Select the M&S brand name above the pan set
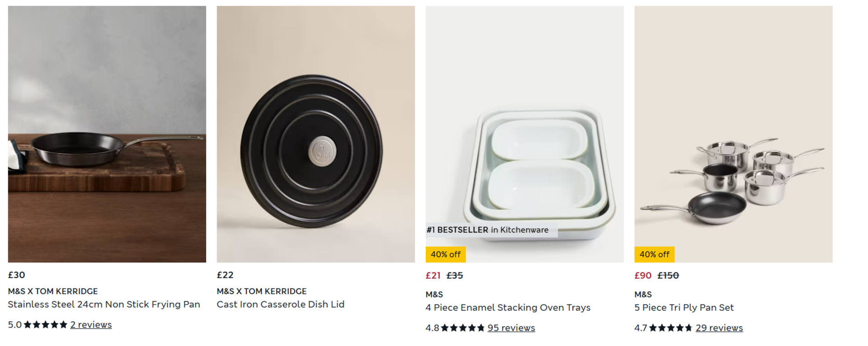Viewport: 868px width, 346px height. pyautogui.click(x=642, y=294)
